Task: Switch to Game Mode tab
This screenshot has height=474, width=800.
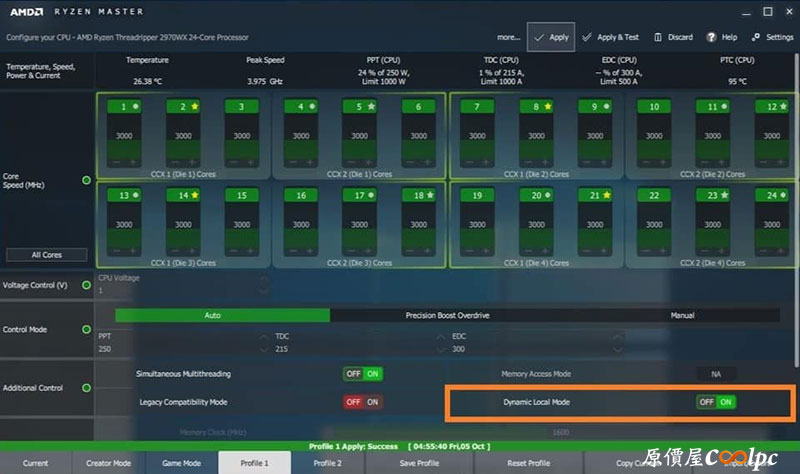Action: pos(181,463)
